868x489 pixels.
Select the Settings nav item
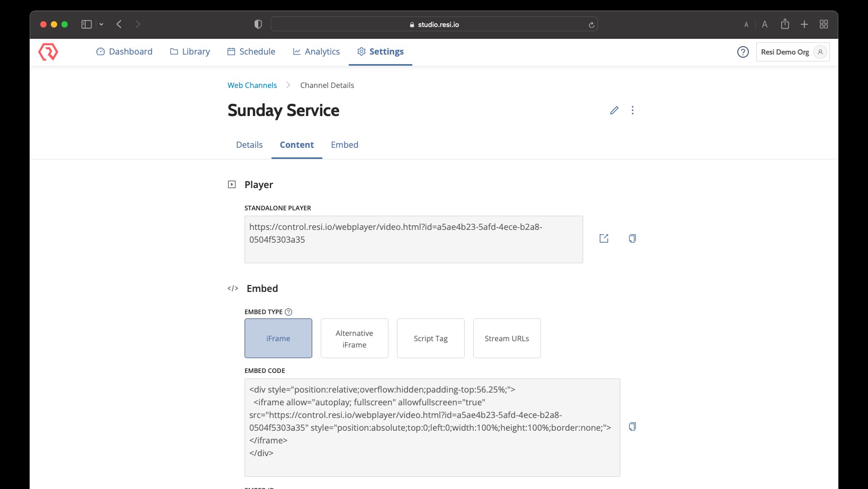tap(381, 51)
